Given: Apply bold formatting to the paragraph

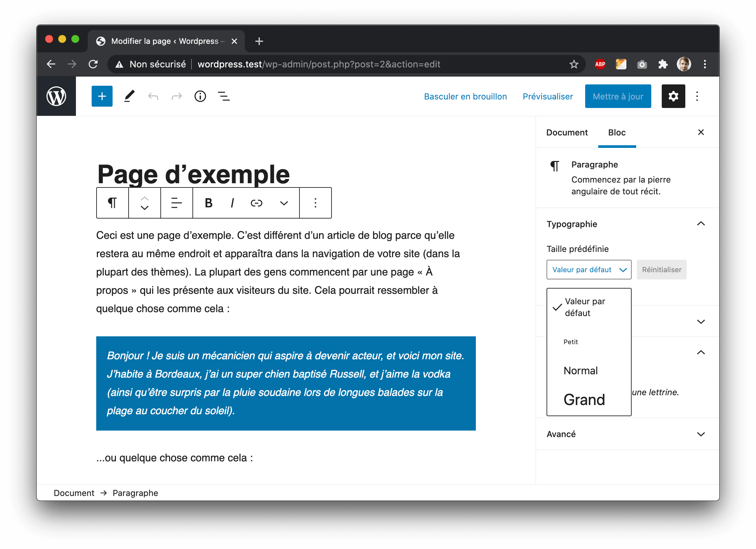Looking at the screenshot, I should [208, 203].
